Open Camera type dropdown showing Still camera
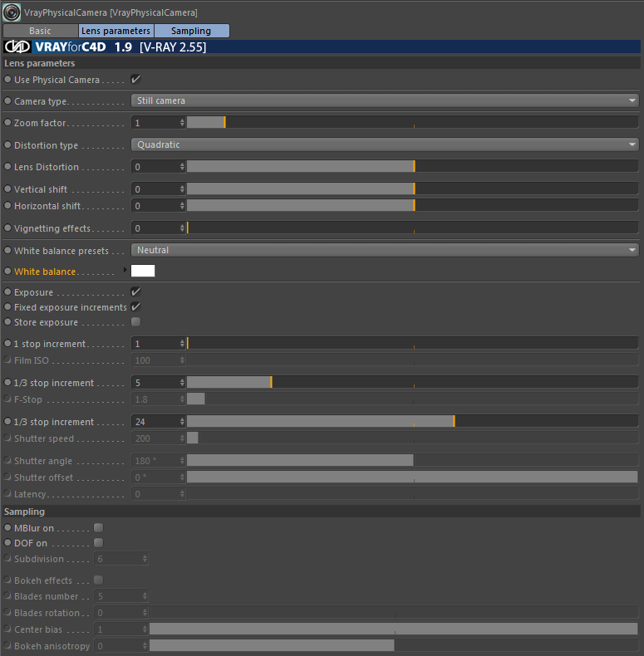 385,100
